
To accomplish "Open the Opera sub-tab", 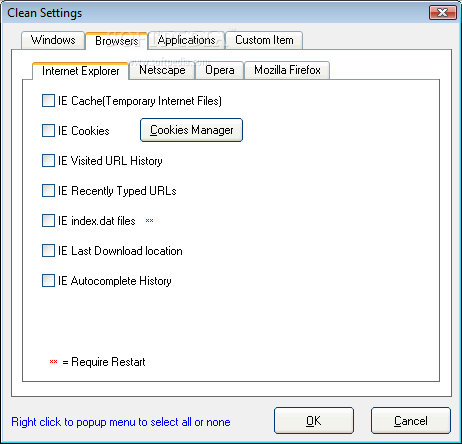I will tap(219, 70).
